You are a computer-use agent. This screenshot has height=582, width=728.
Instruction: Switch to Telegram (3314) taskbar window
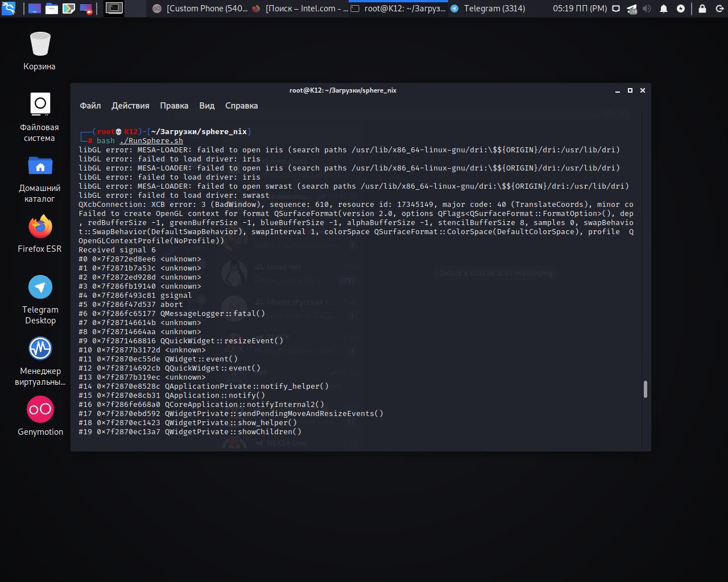click(x=487, y=9)
